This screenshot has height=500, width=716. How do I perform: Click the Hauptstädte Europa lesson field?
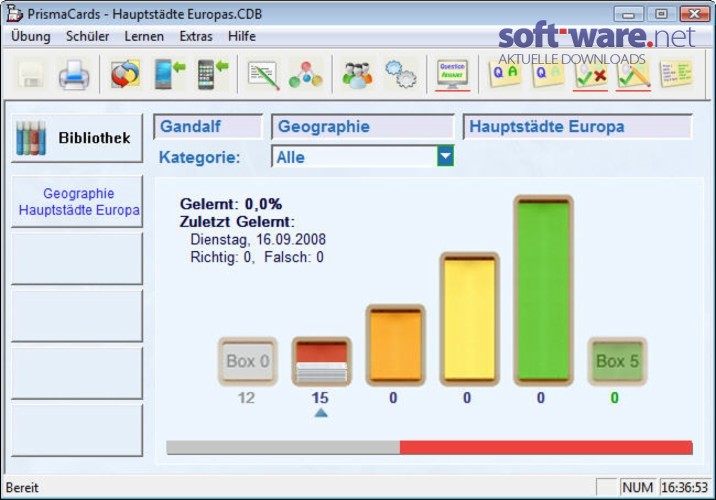click(x=577, y=126)
